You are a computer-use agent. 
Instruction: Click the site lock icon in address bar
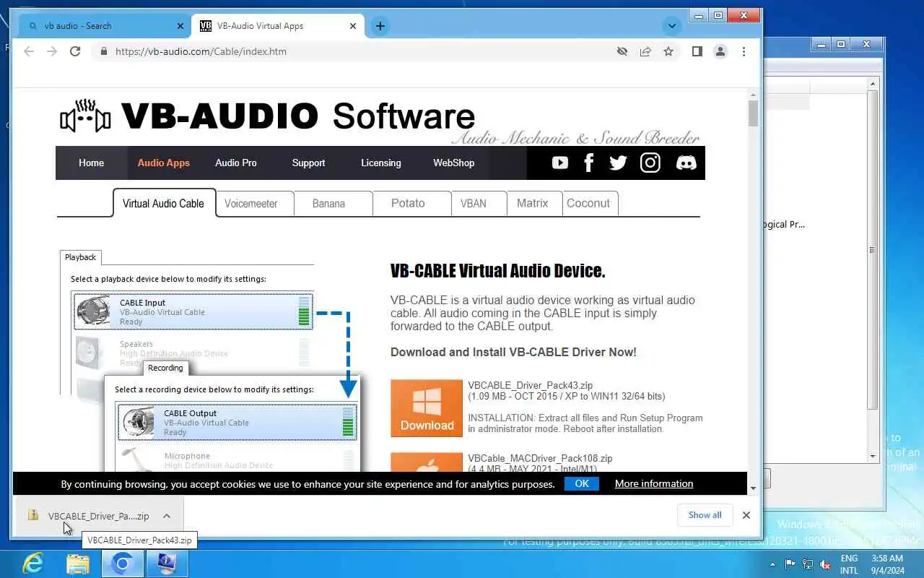[x=103, y=51]
